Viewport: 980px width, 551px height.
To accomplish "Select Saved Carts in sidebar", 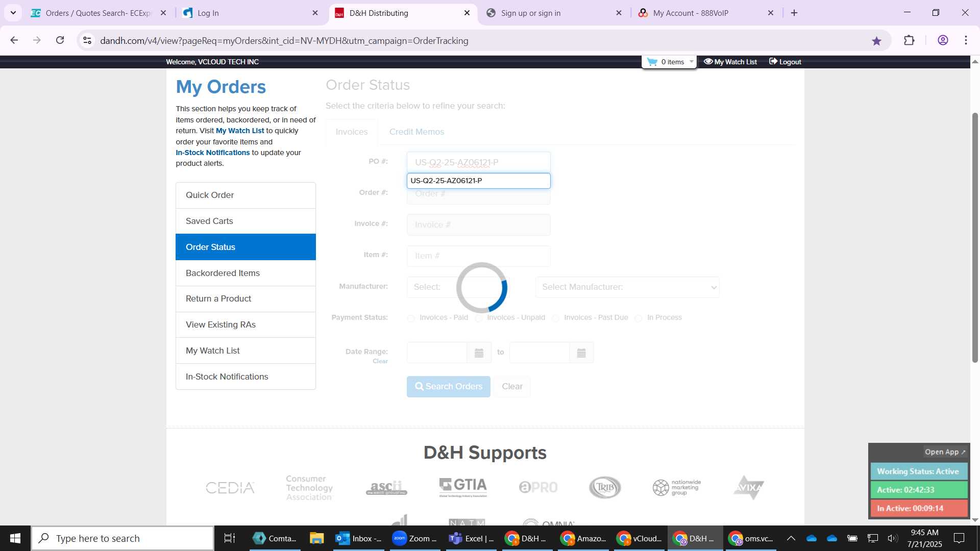I will tap(246, 221).
